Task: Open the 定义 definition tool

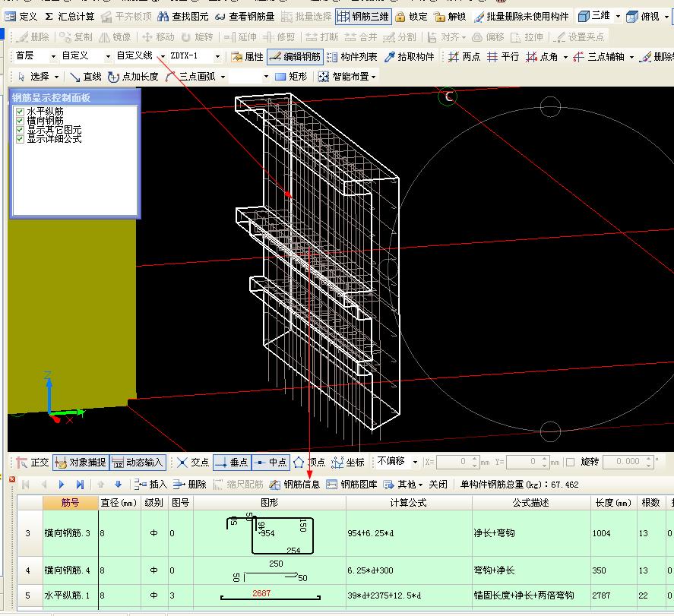Action: 21,17
